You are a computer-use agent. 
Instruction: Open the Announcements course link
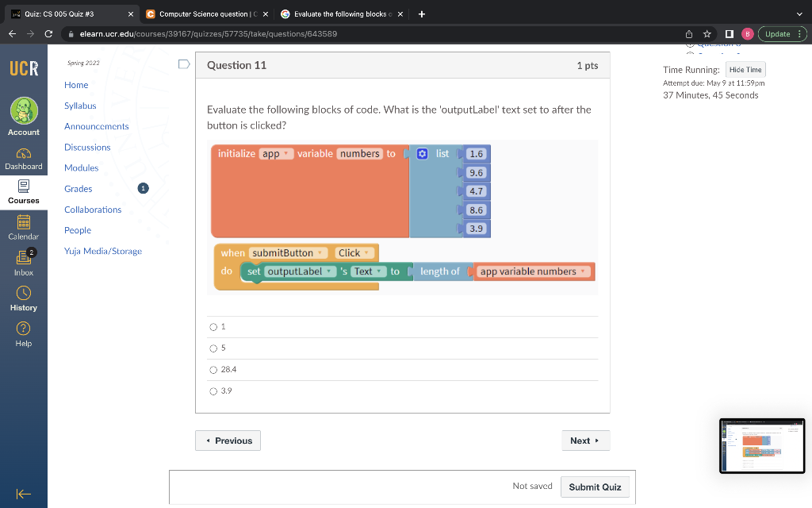(x=96, y=126)
